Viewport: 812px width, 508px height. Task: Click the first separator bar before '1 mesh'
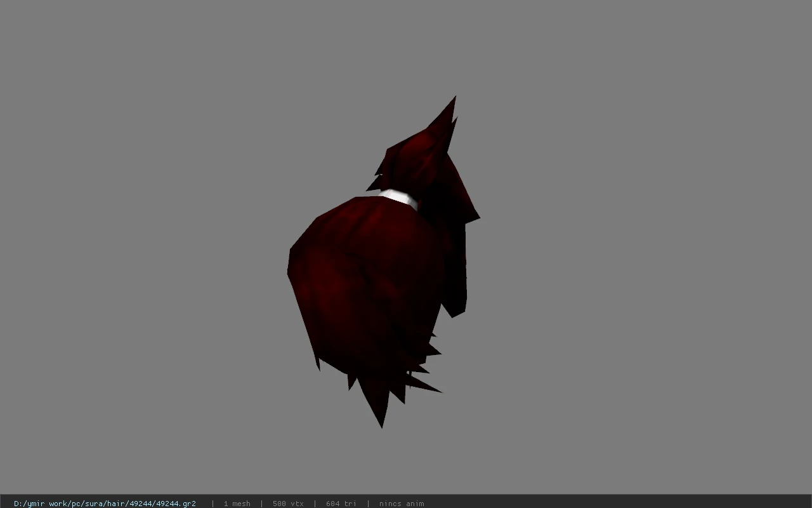(x=213, y=504)
